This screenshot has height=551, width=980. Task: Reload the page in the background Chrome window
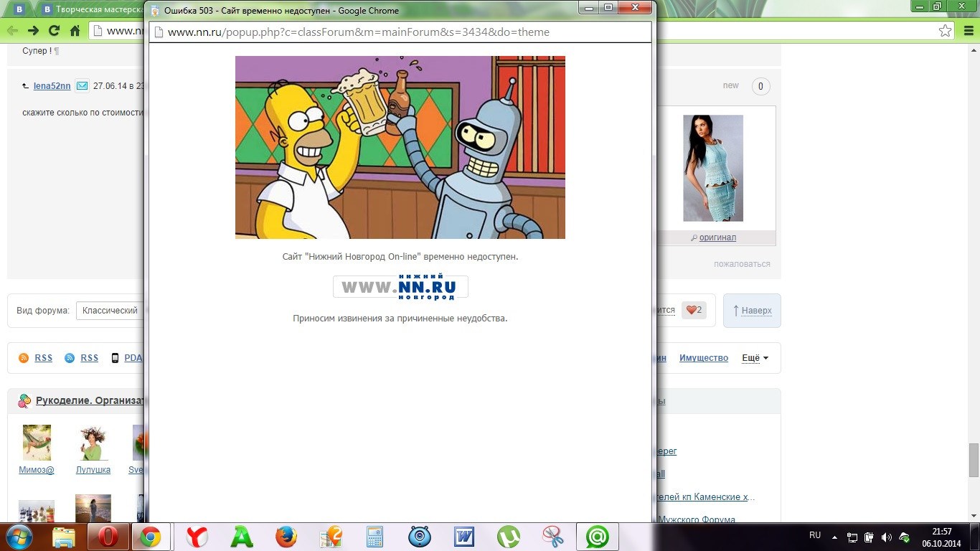tap(54, 31)
